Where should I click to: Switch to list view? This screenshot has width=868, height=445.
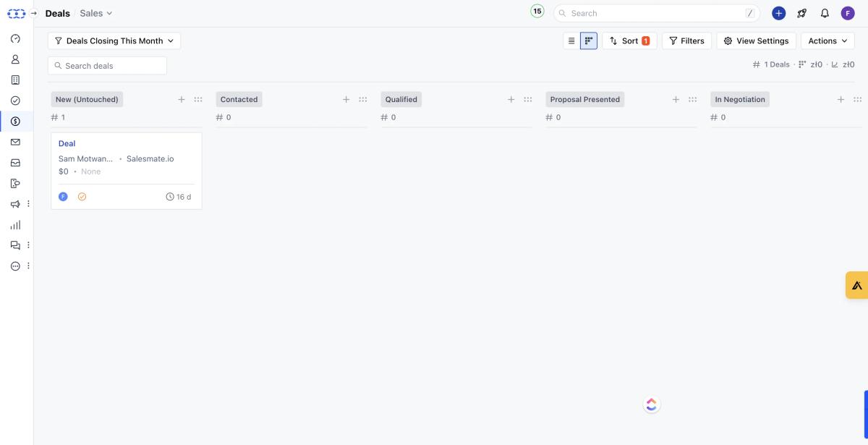pyautogui.click(x=571, y=41)
